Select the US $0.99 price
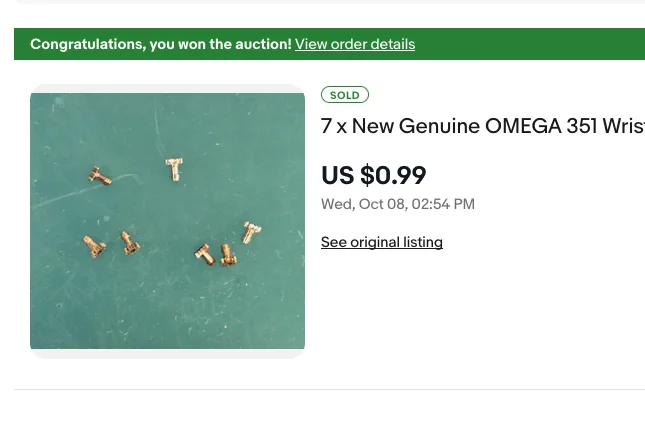Screen dimensions: 645x442 tap(373, 175)
